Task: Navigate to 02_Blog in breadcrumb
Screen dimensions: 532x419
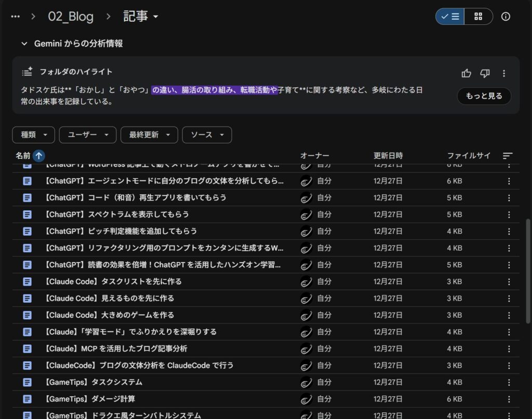Action: pos(71,17)
